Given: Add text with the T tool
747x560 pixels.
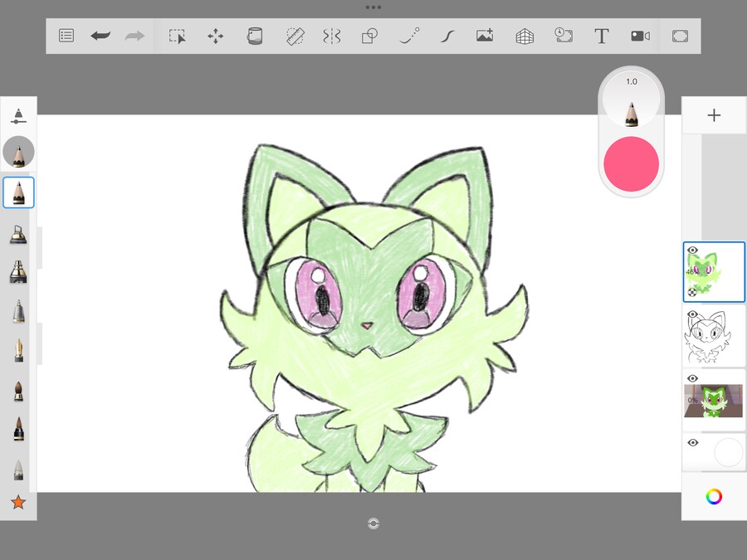Looking at the screenshot, I should click(601, 37).
